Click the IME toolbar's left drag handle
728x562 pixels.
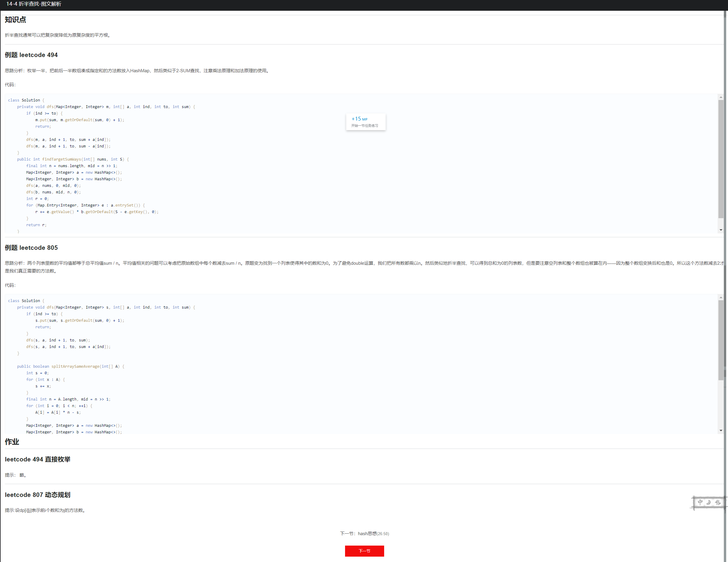(694, 503)
